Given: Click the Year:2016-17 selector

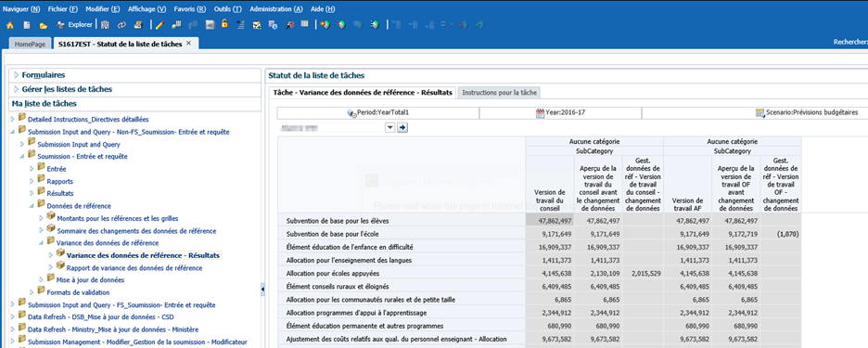Looking at the screenshot, I should [x=561, y=112].
